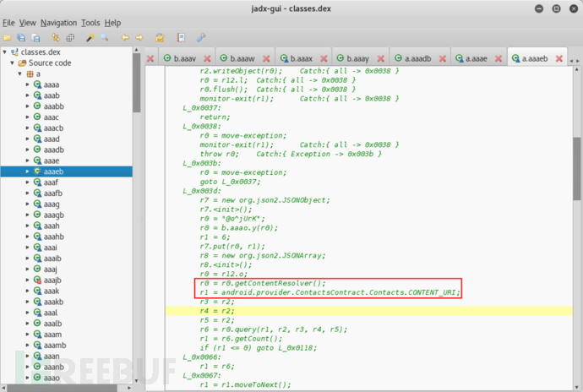Open text search magnifier icon
The width and height of the screenshot is (583, 392).
tap(103, 38)
